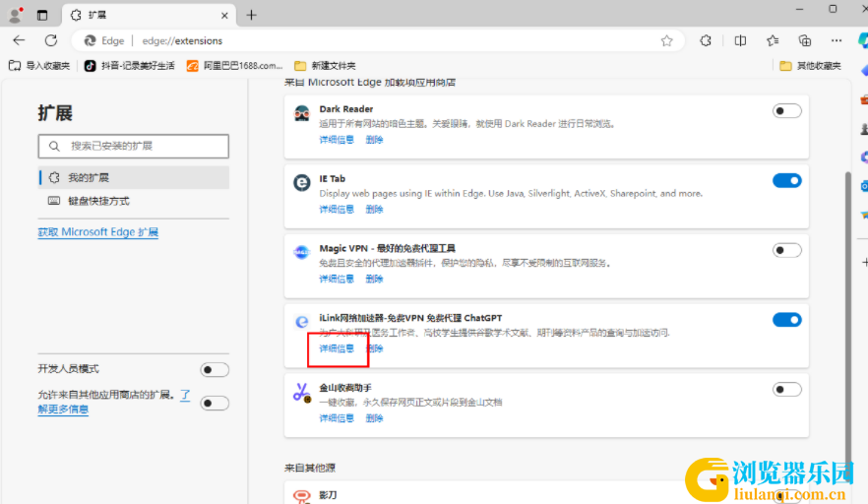Viewport: 868px width, 504px height.
Task: Click the 扩展 page heading
Action: coord(55,113)
